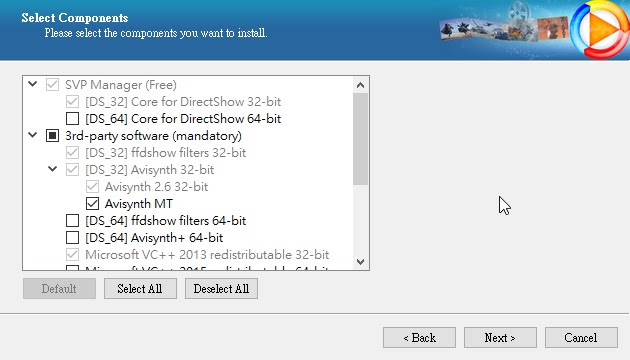Screen dimensions: 630x360
Task: Click the component list scroll down arrow
Action: coord(360,262)
